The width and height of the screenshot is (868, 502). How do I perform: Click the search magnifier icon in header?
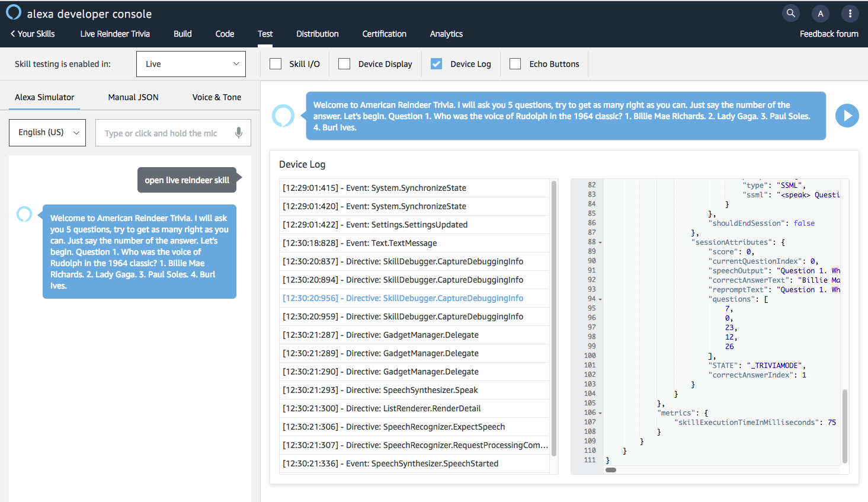(790, 13)
